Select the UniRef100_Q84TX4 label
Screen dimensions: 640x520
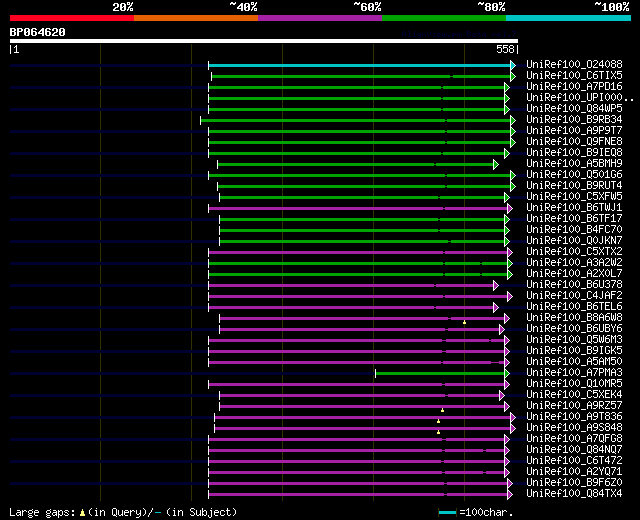(574, 494)
